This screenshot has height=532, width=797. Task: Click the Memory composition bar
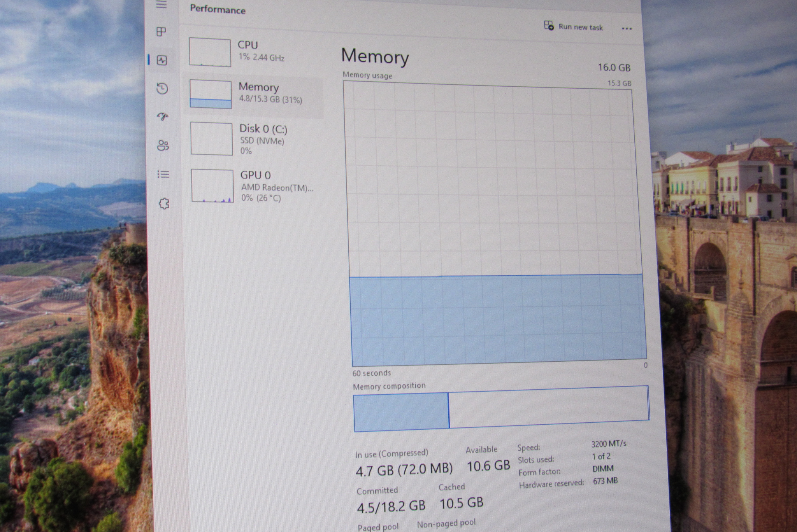[501, 408]
